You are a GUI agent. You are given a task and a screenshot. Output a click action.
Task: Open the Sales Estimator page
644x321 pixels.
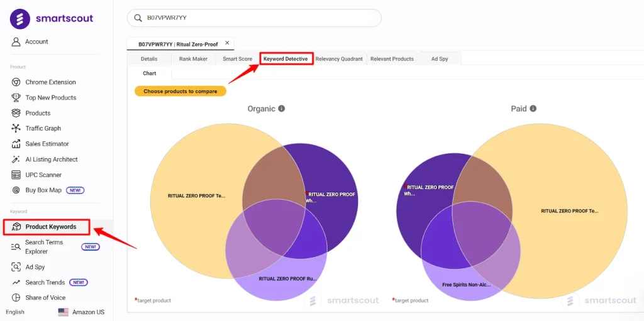(47, 144)
